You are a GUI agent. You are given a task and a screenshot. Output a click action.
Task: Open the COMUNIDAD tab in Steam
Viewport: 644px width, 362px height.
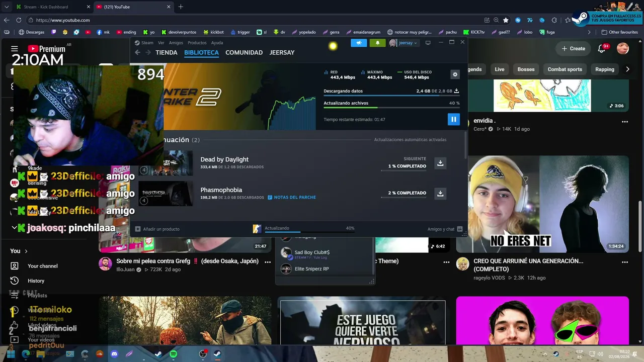point(244,52)
